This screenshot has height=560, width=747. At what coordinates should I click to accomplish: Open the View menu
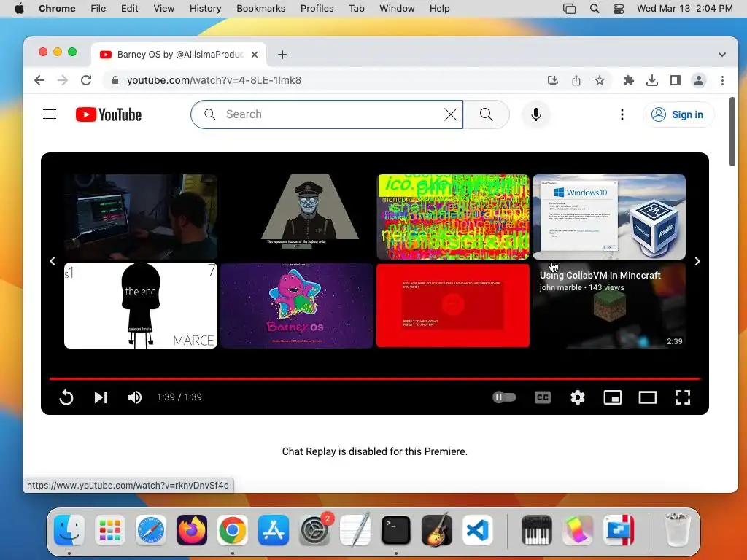163,9
